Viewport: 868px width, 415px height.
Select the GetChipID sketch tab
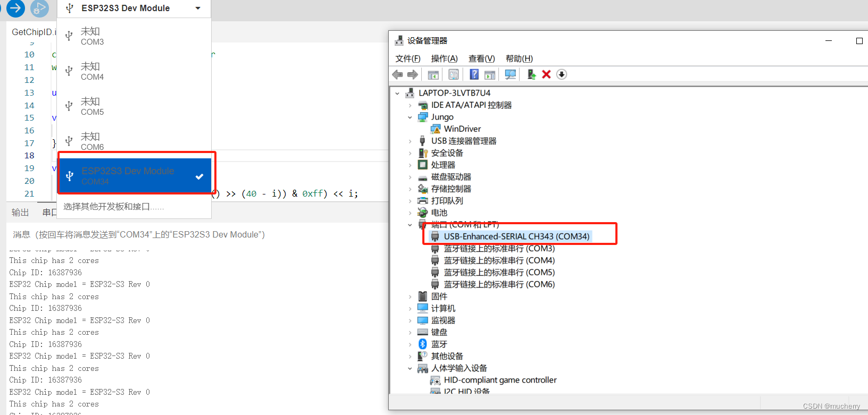(x=33, y=32)
